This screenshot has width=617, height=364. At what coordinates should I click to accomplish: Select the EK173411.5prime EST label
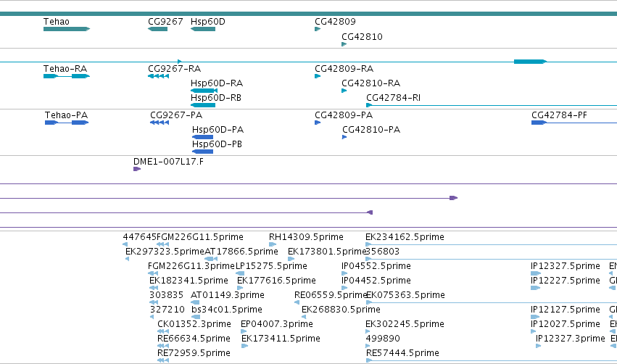point(281,339)
